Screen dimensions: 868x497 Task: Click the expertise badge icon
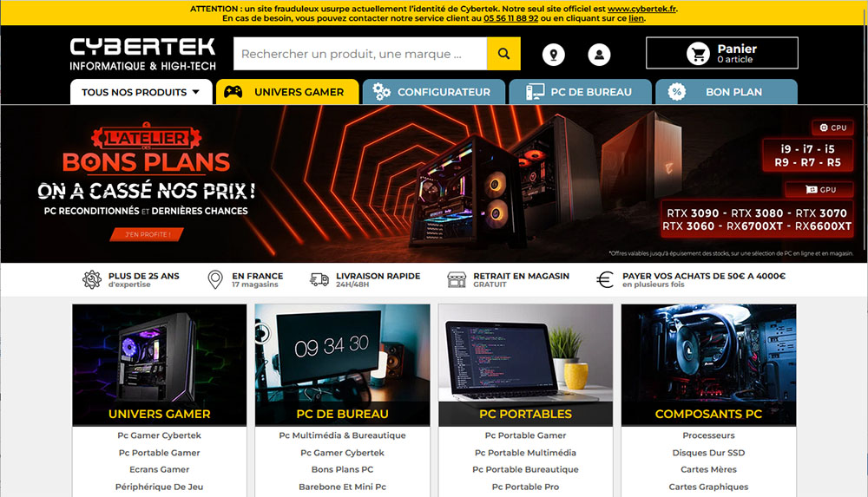pyautogui.click(x=92, y=279)
